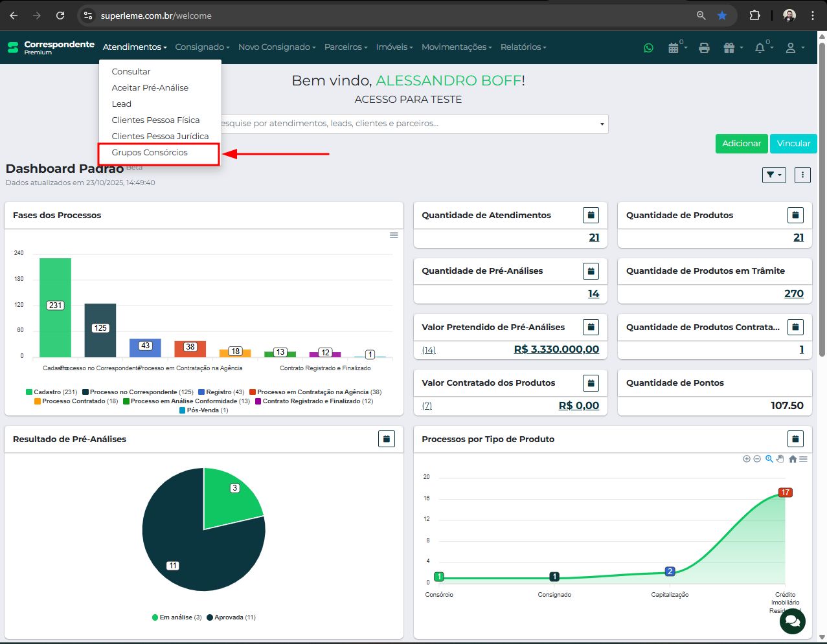The width and height of the screenshot is (827, 644).
Task: Expand the dashboard filter dropdown
Action: click(774, 175)
